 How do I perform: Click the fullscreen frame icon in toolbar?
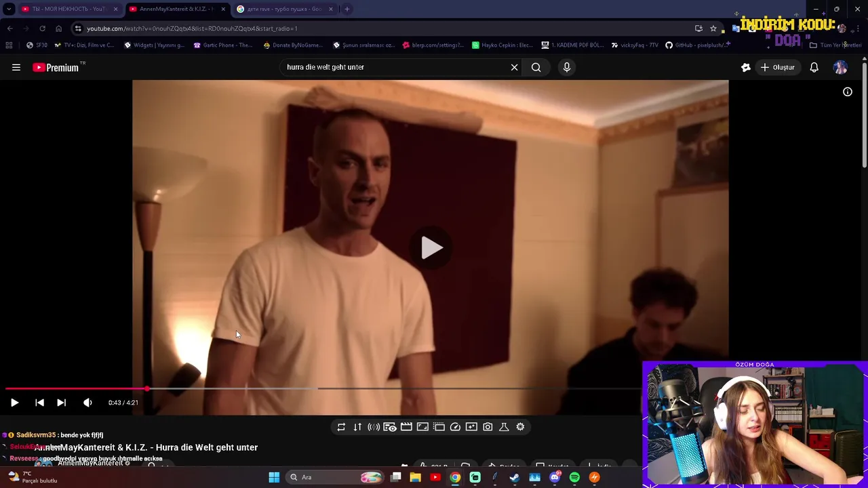coord(422,427)
